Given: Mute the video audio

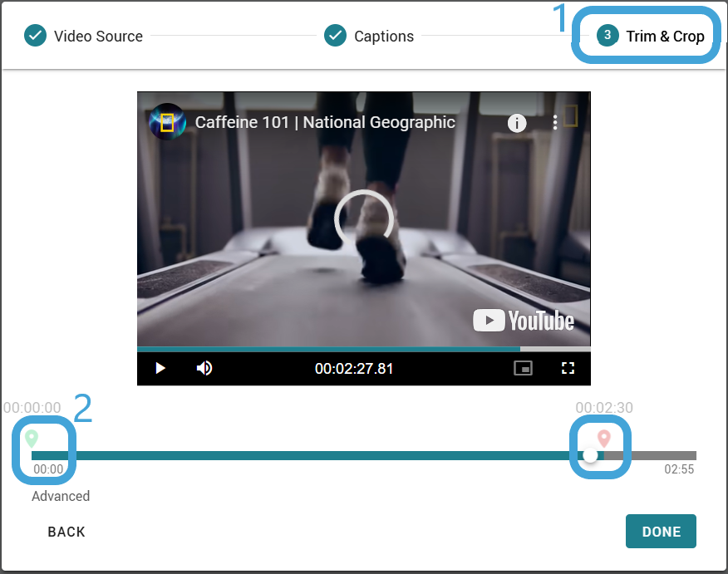Looking at the screenshot, I should [x=204, y=368].
